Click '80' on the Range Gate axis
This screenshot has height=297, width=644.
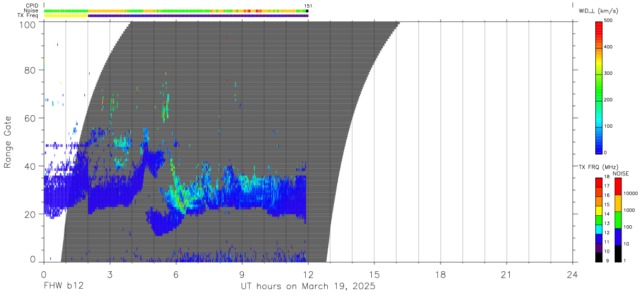click(x=30, y=70)
